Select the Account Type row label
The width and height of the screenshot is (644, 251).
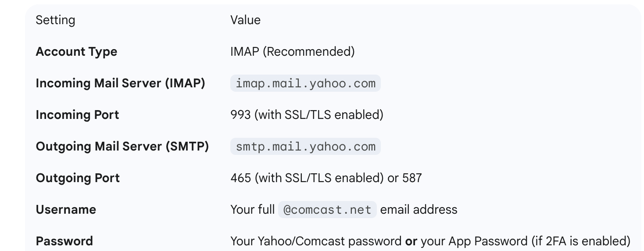[x=76, y=52]
